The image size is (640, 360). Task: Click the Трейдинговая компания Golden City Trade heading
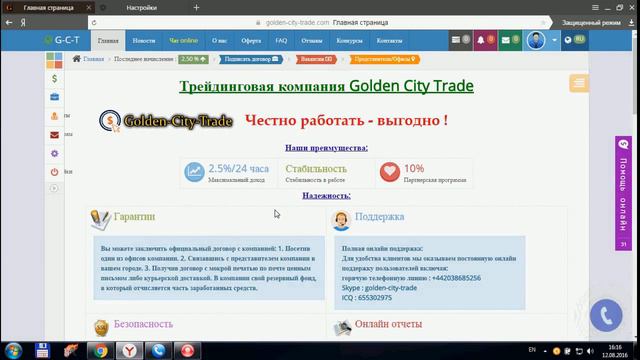click(x=326, y=86)
